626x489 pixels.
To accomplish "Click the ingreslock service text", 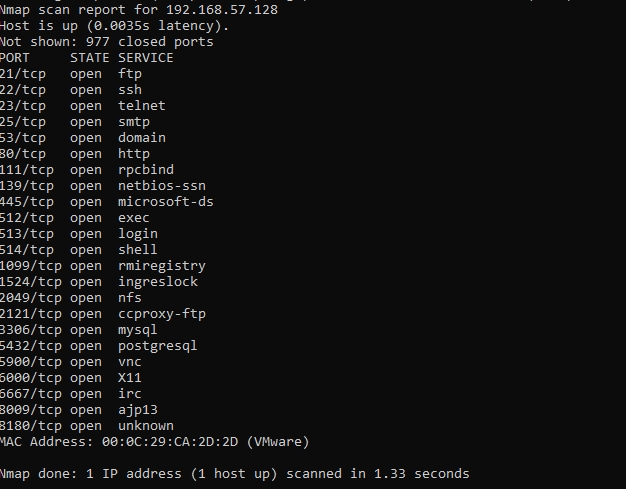I will [x=158, y=282].
